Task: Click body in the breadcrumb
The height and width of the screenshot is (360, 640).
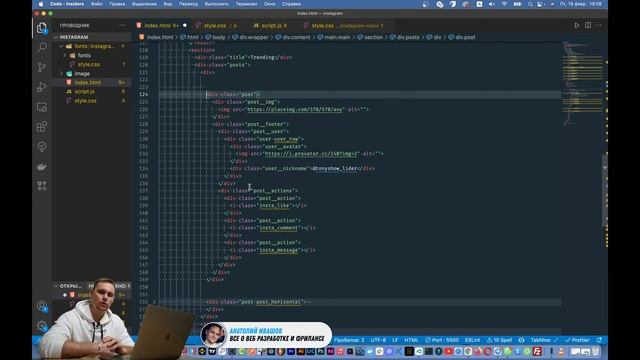Action: [x=219, y=37]
